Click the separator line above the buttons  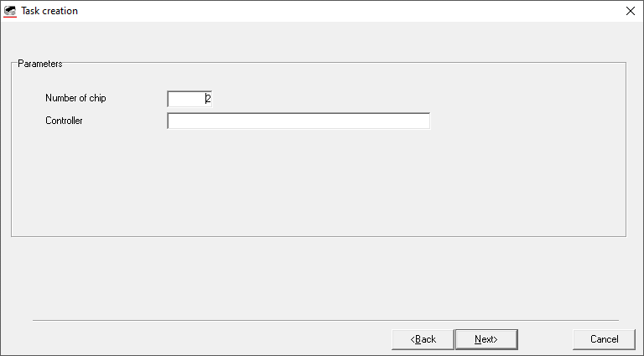tap(325, 320)
